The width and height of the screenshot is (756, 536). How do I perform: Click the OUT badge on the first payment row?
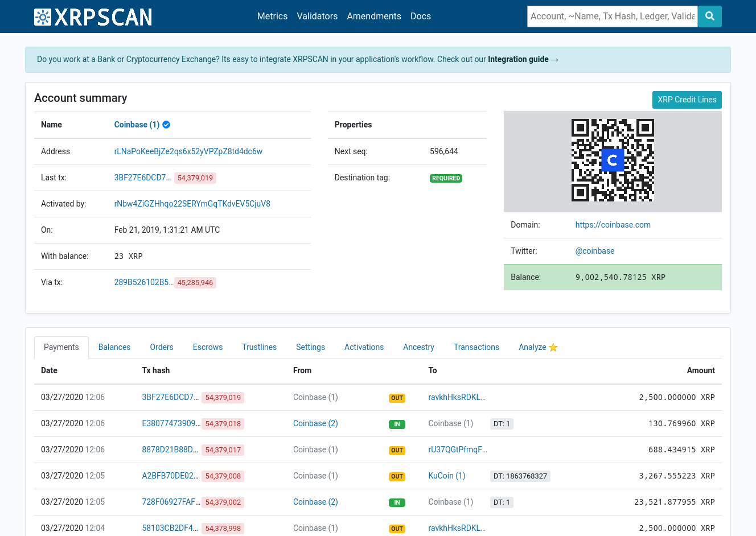[x=397, y=398]
